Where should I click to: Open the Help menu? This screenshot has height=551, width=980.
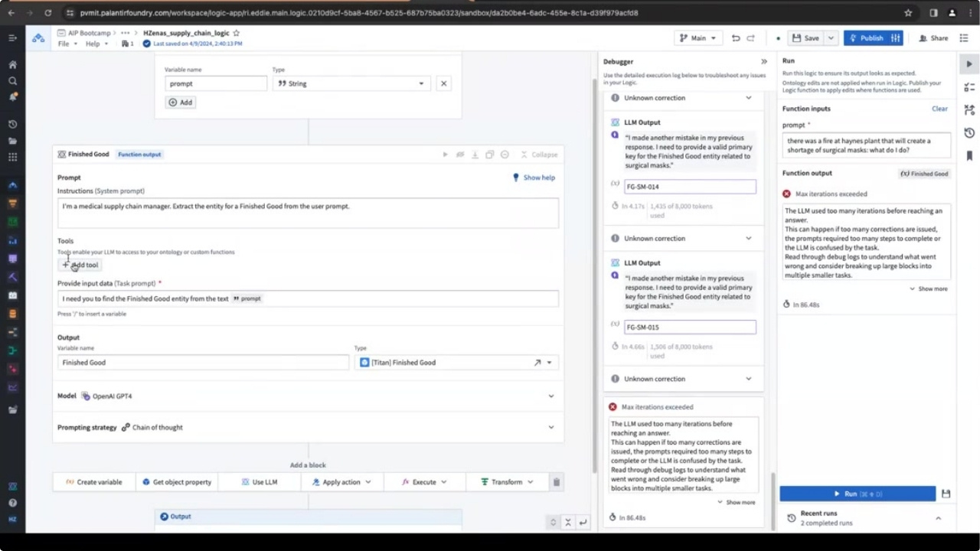96,44
